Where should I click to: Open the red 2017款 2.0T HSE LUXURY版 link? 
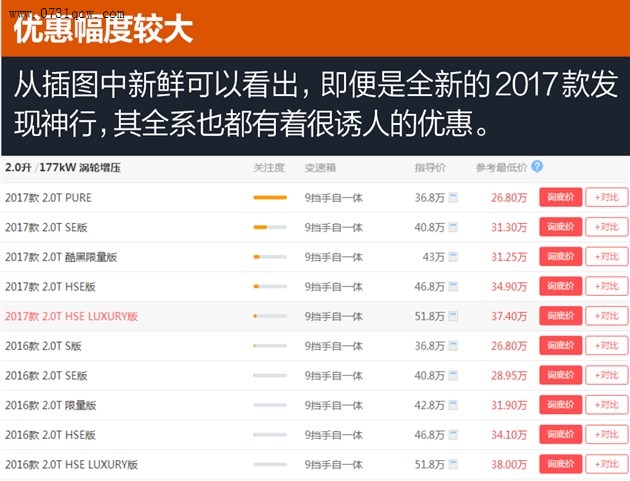pyautogui.click(x=72, y=317)
